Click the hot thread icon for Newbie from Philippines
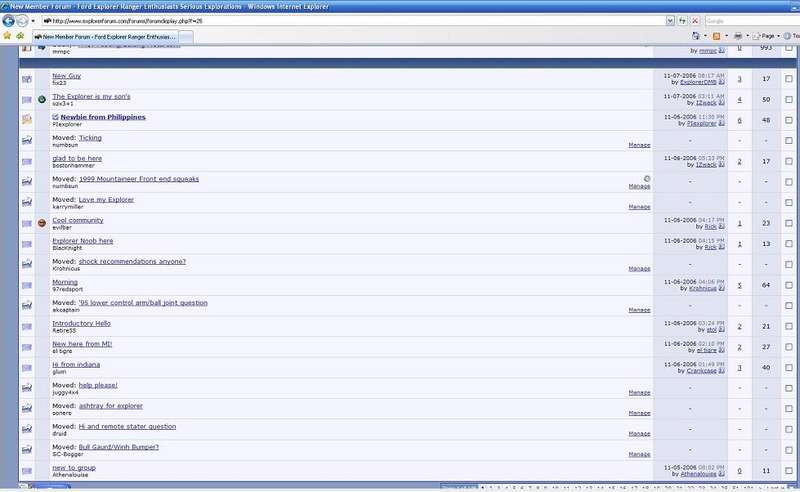The image size is (800, 492). [27, 120]
